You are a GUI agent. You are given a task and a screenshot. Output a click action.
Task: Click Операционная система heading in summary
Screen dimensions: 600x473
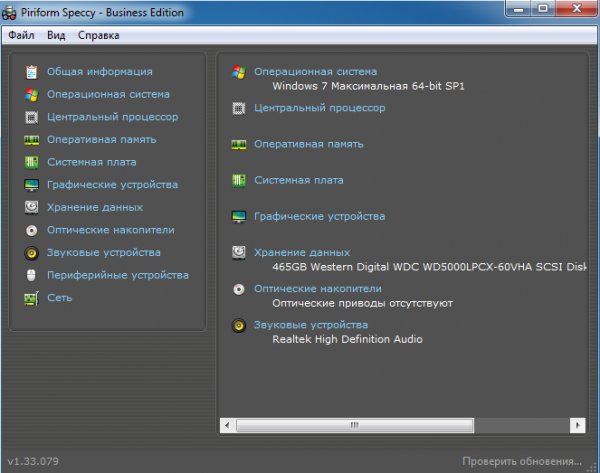pos(315,72)
